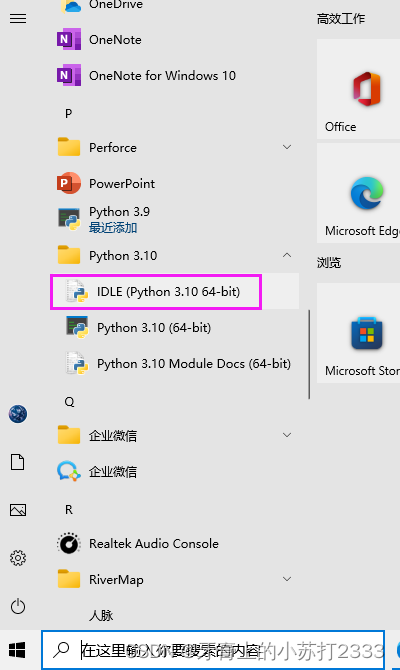This screenshot has height=670, width=400.
Task: Click the app list scrollbar
Action: (x=309, y=355)
